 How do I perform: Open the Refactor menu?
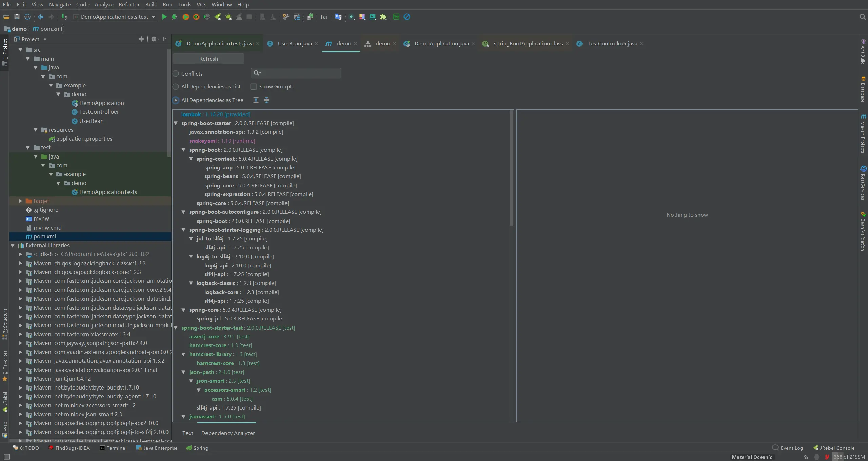(129, 4)
